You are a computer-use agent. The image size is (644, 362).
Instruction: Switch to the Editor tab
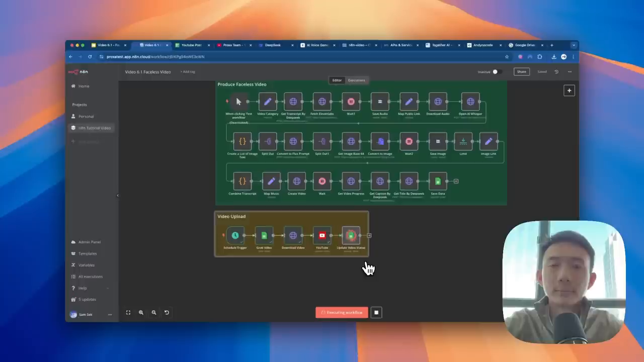(337, 80)
